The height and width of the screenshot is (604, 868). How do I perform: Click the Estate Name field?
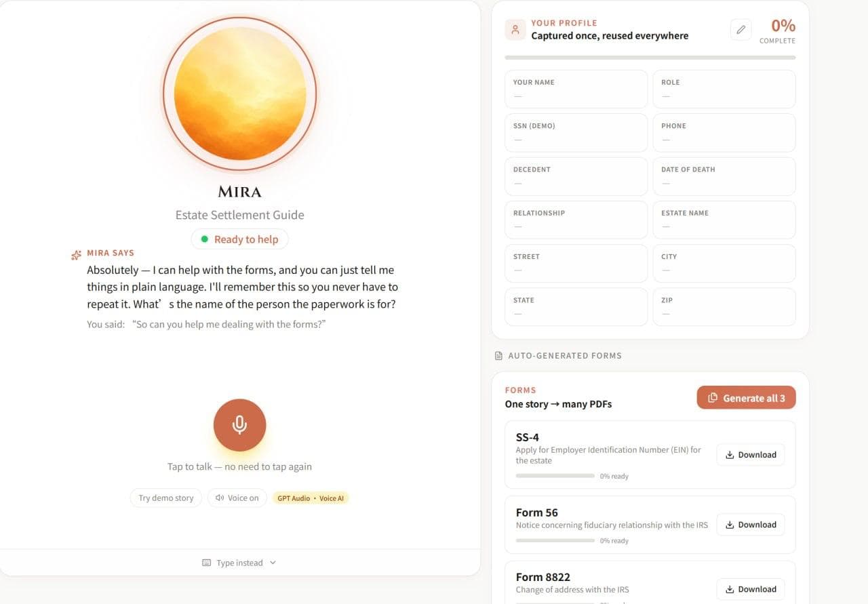point(724,220)
